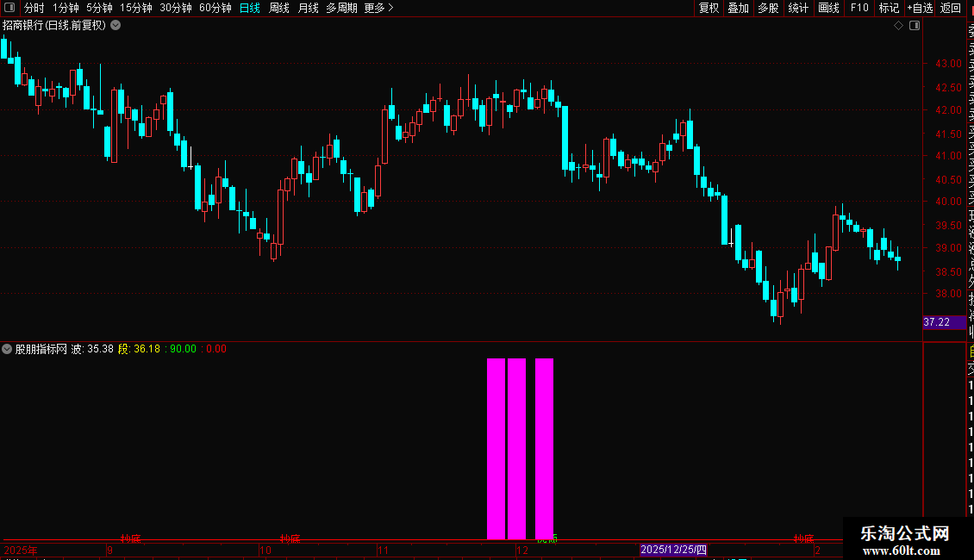The width and height of the screenshot is (974, 560).
Task: Toggle the side panel icon in the chart's top-right corner
Action: 915,26
